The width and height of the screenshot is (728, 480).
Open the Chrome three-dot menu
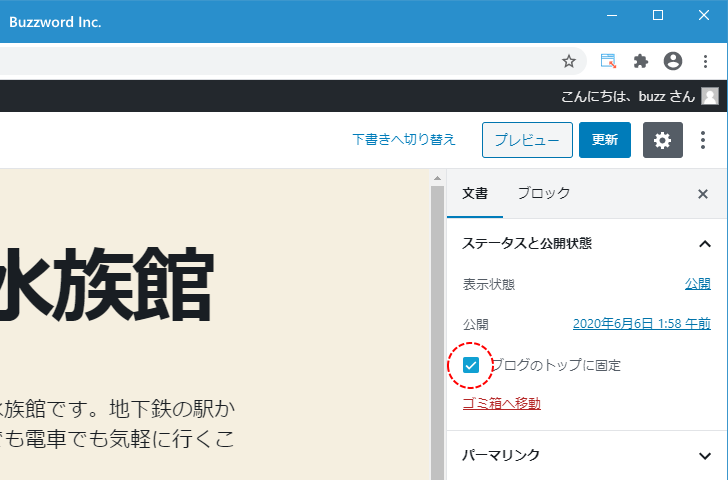(705, 61)
